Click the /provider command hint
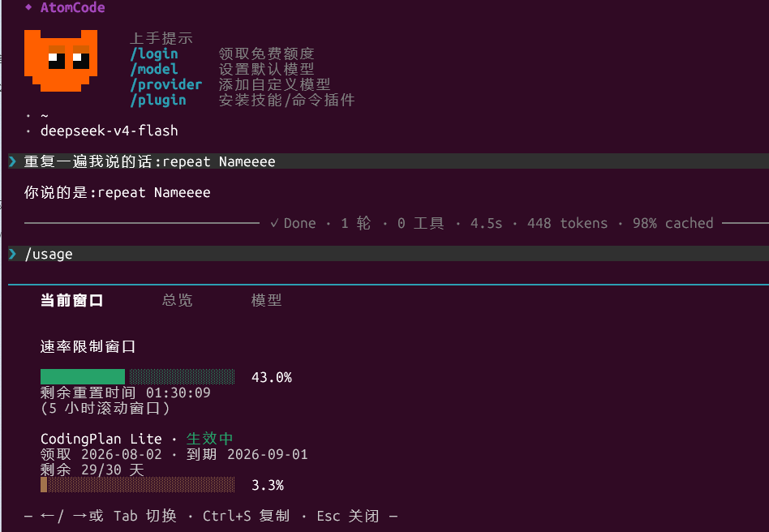769x532 pixels. (165, 84)
